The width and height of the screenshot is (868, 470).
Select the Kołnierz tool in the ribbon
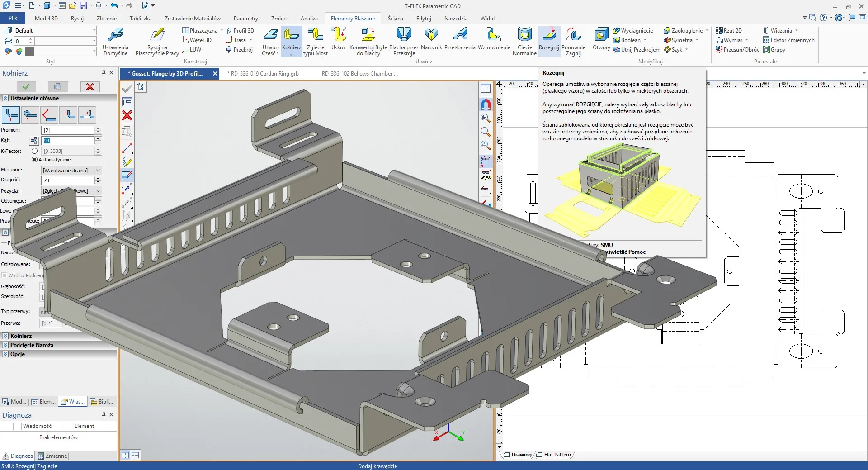(x=291, y=41)
